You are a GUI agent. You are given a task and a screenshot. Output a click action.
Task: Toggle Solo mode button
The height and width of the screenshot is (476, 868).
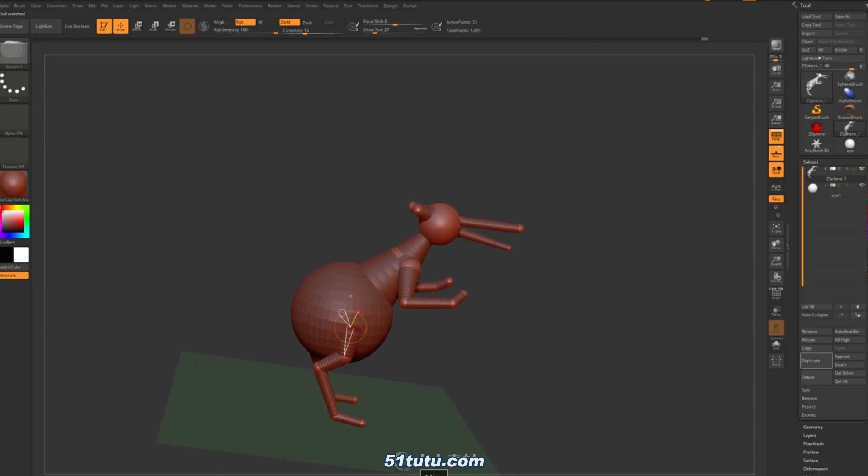[776, 345]
